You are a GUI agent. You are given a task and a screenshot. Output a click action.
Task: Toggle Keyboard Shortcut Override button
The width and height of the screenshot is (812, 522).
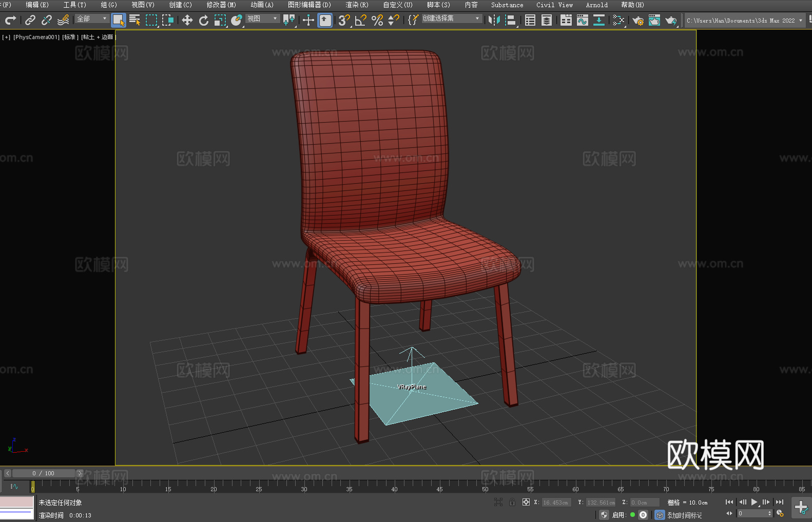coord(325,20)
